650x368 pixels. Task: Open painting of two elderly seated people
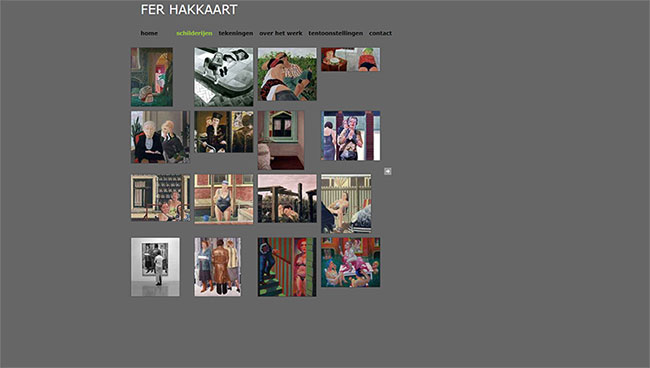coord(160,137)
